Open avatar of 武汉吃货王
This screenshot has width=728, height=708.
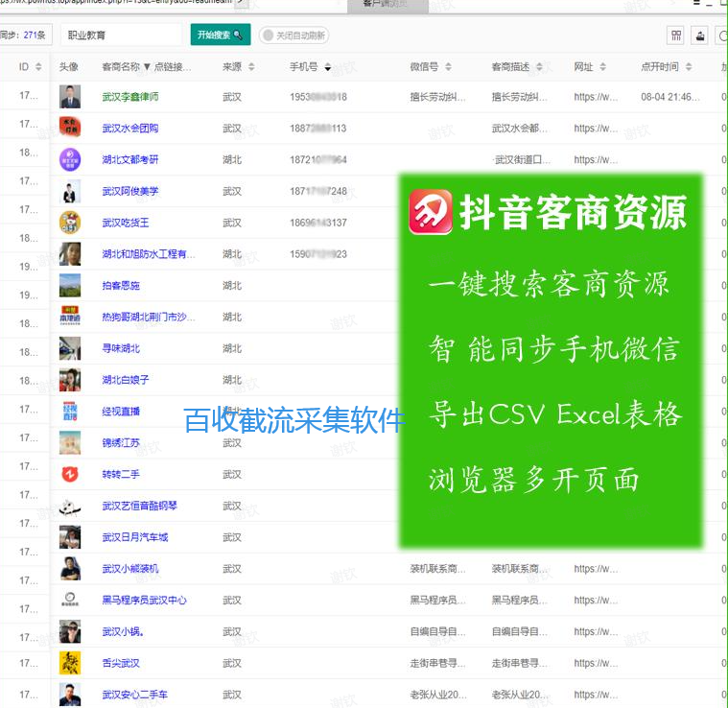coord(70,223)
